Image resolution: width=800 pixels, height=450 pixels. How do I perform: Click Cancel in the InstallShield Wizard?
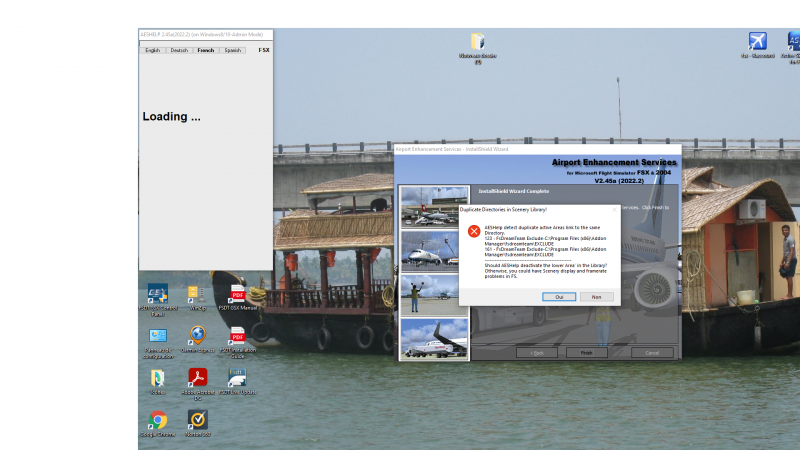(652, 353)
